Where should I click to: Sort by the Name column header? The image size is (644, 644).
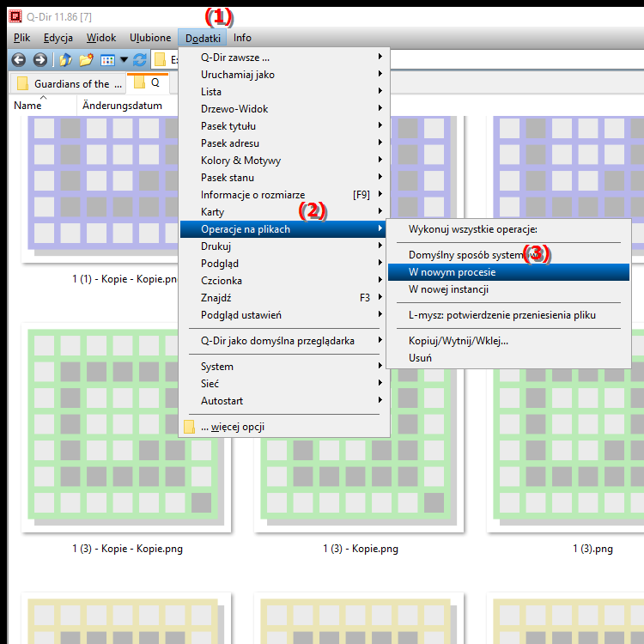pyautogui.click(x=43, y=106)
